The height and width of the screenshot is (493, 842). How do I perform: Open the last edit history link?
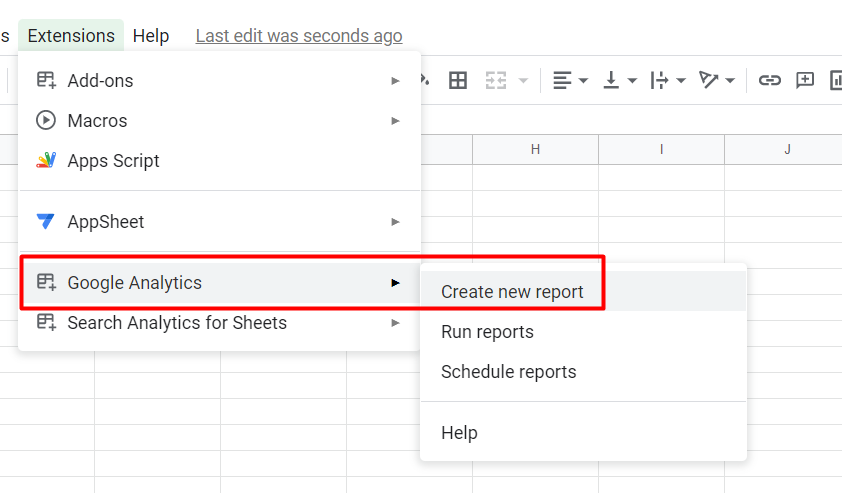click(x=299, y=35)
